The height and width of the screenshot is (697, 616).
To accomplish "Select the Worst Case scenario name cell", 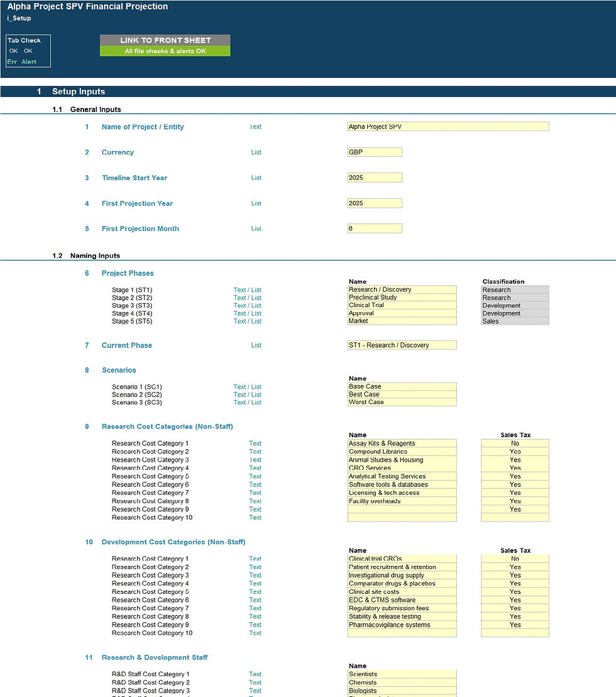I will [x=402, y=402].
